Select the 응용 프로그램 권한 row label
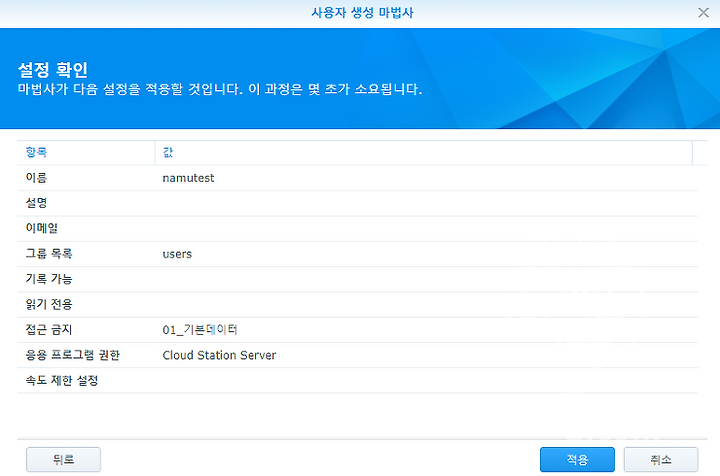Image resolution: width=720 pixels, height=476 pixels. (73, 355)
